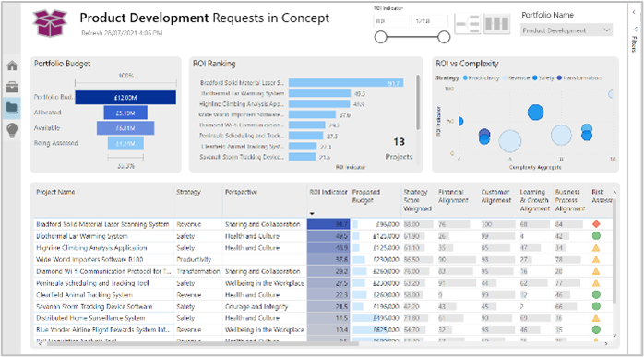Select Safety in the Strategy legend

click(x=543, y=77)
